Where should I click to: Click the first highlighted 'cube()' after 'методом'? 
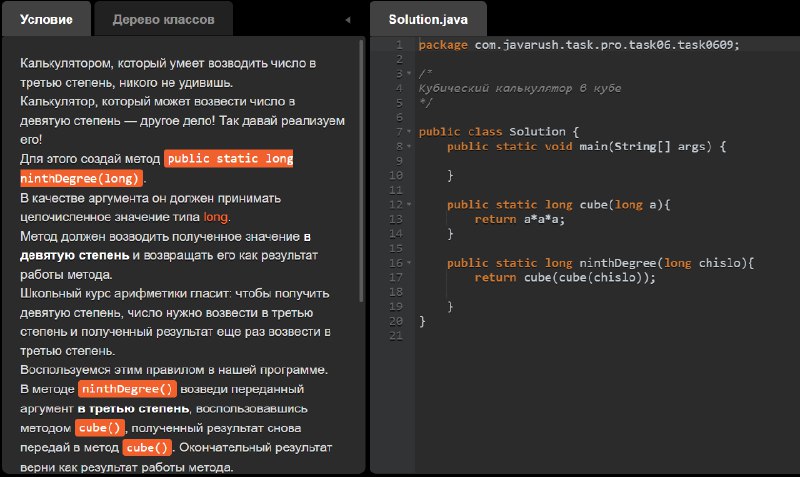(99, 428)
